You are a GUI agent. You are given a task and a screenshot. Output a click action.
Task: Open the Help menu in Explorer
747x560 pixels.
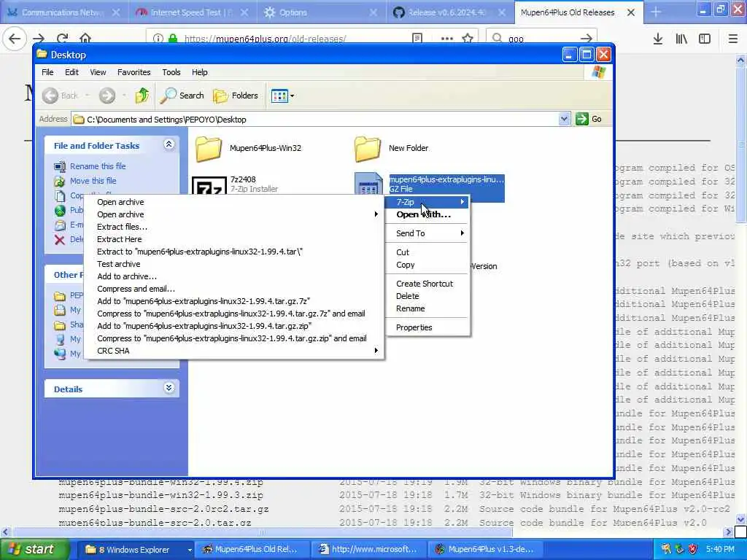200,72
